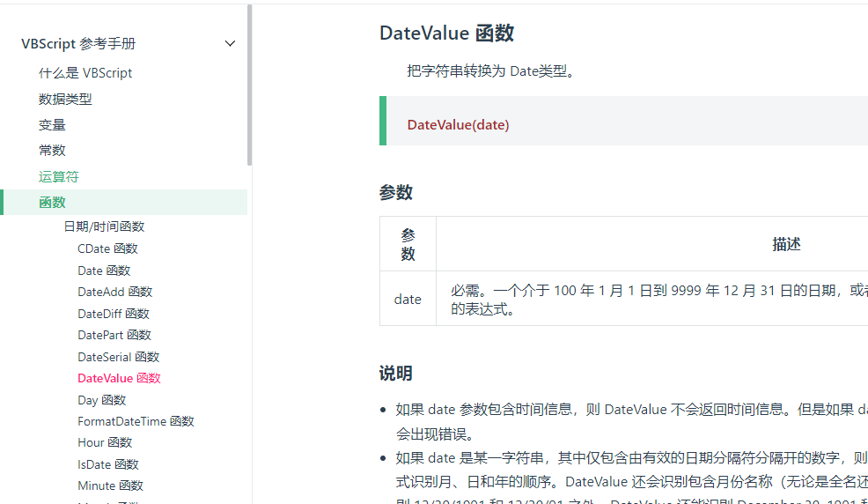Open DateAdd 函数 entry
This screenshot has width=868, height=504.
(114, 292)
